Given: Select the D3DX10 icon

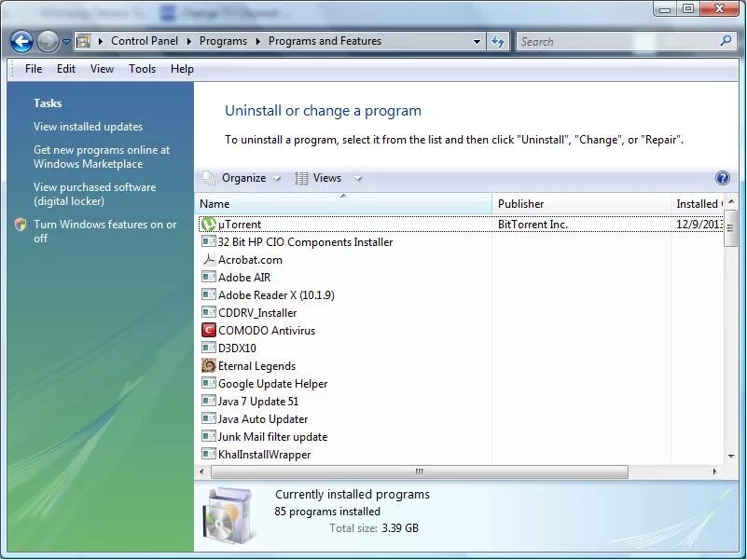Looking at the screenshot, I should click(x=208, y=348).
